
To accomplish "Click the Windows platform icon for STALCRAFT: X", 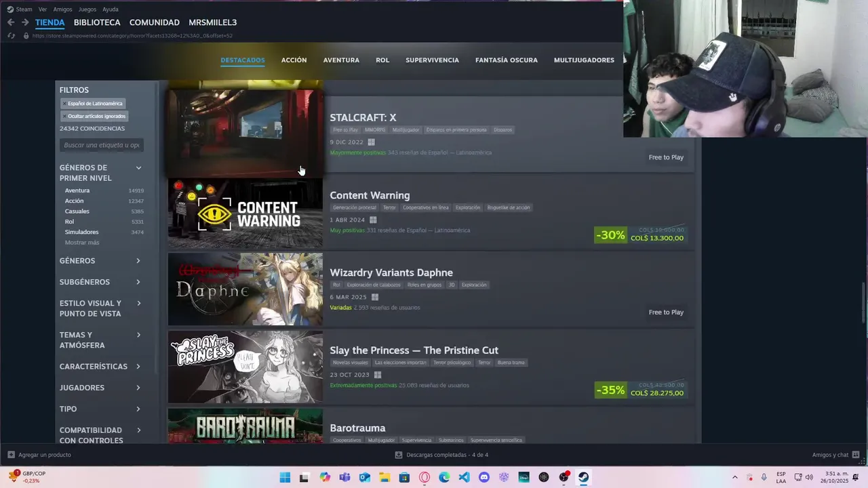I will [371, 142].
